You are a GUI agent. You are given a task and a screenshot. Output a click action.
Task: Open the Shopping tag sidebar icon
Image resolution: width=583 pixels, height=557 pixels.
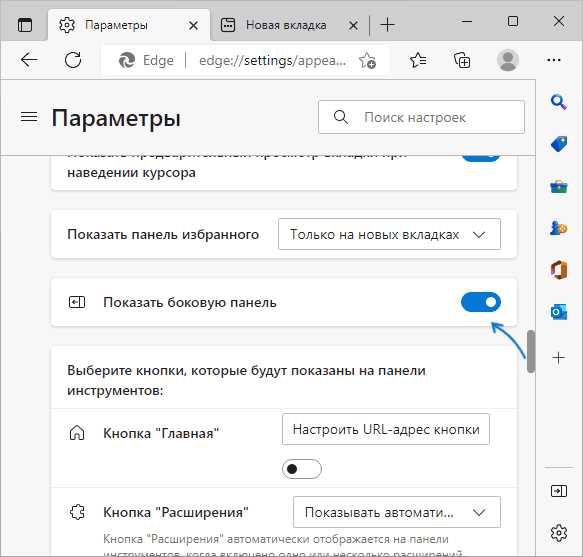pyautogui.click(x=558, y=144)
